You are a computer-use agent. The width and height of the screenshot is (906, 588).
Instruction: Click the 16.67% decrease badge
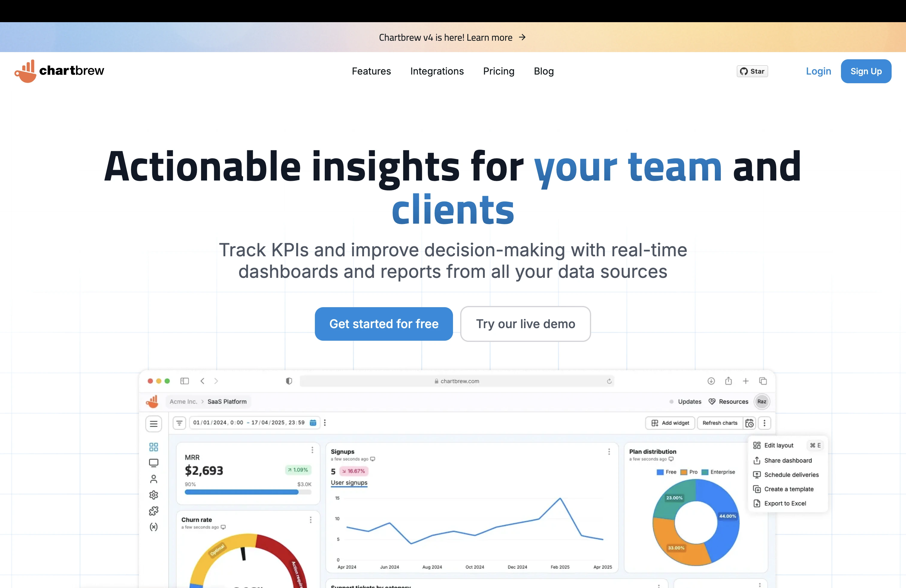pos(354,471)
